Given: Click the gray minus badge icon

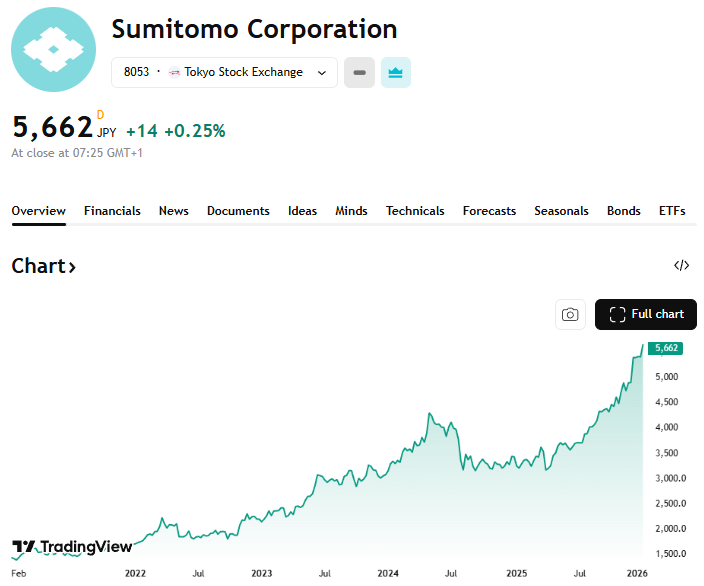Looking at the screenshot, I should click(360, 72).
